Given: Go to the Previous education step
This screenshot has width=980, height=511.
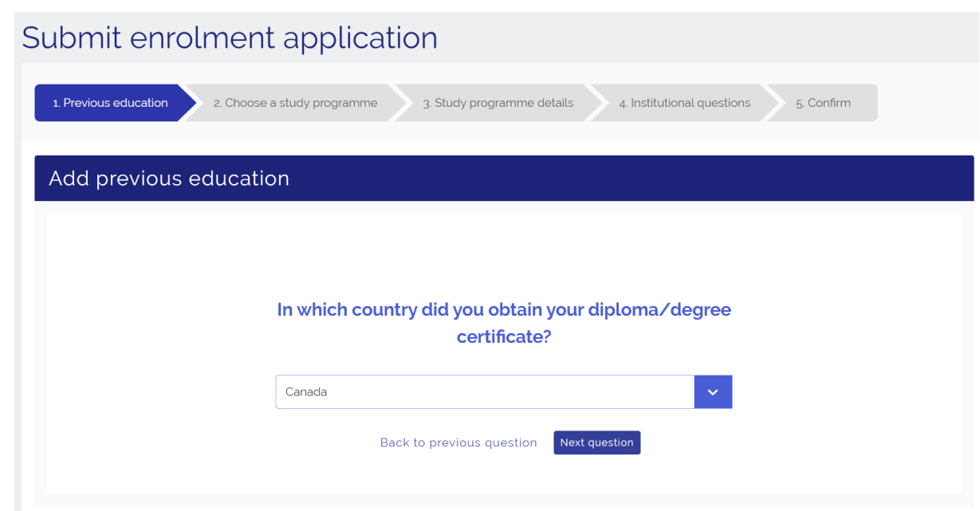Looking at the screenshot, I should (x=110, y=103).
